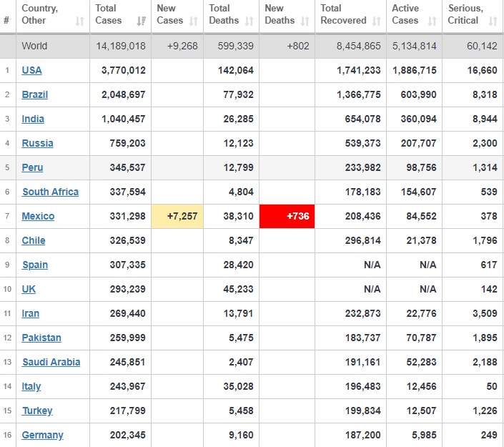This screenshot has height=447, width=504.
Task: Open the Brazil country page
Action: pos(35,94)
